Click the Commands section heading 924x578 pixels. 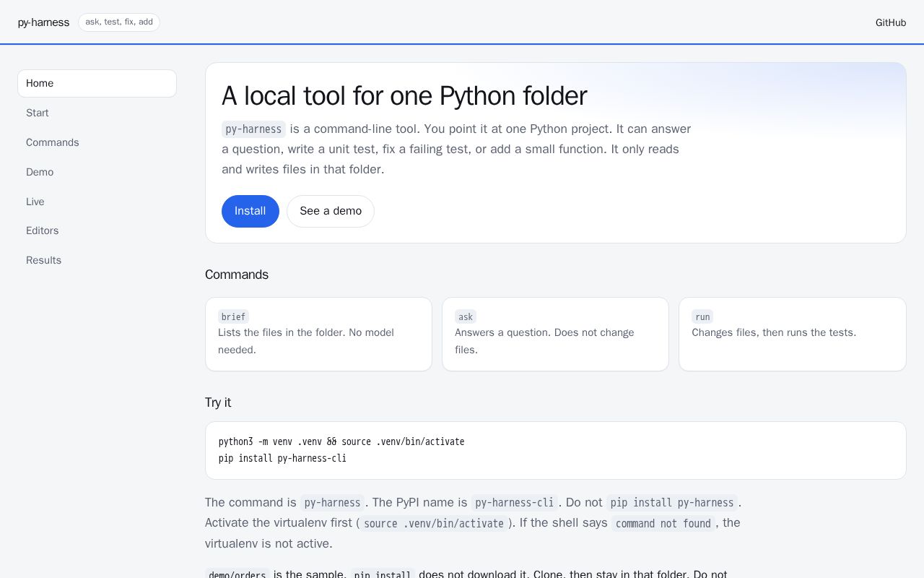(x=237, y=275)
